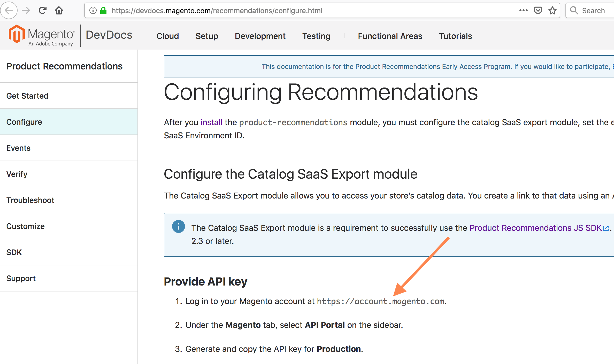This screenshot has width=614, height=364.
Task: Open the Tutorials menu item
Action: click(455, 36)
